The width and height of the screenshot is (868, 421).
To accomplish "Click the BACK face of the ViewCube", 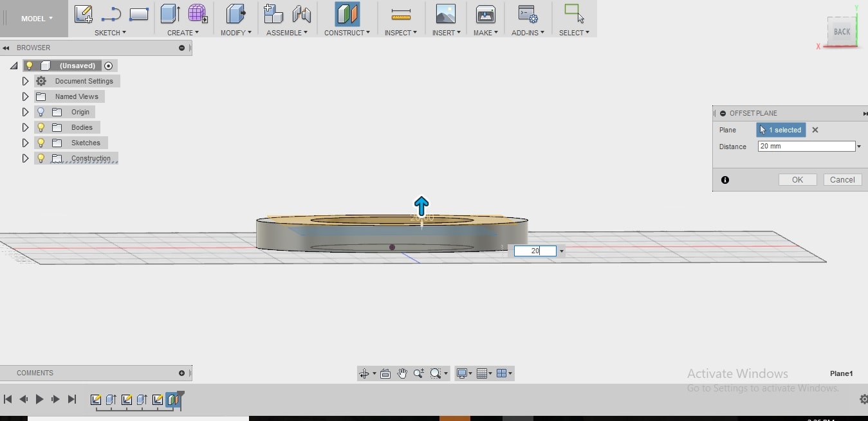I will [842, 31].
